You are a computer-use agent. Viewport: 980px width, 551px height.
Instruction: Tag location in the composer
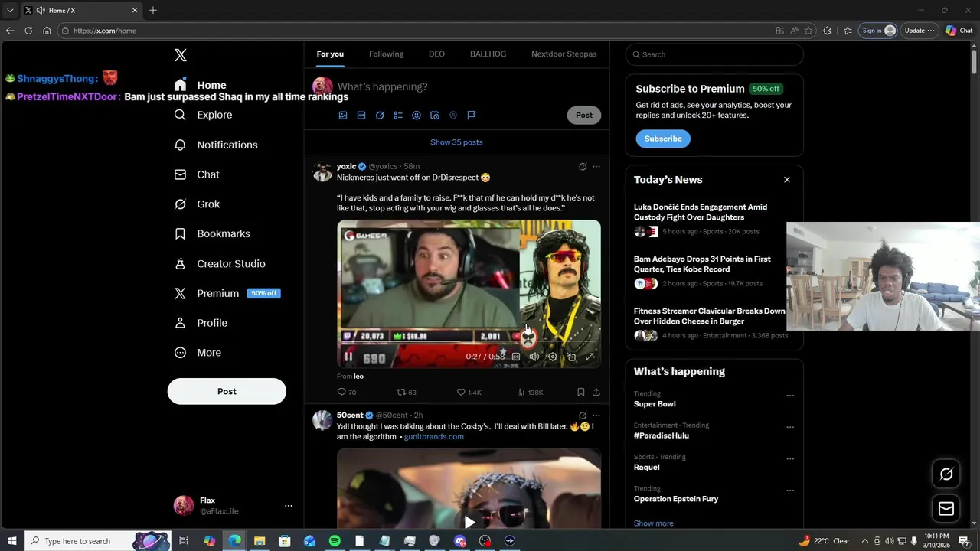(x=453, y=116)
